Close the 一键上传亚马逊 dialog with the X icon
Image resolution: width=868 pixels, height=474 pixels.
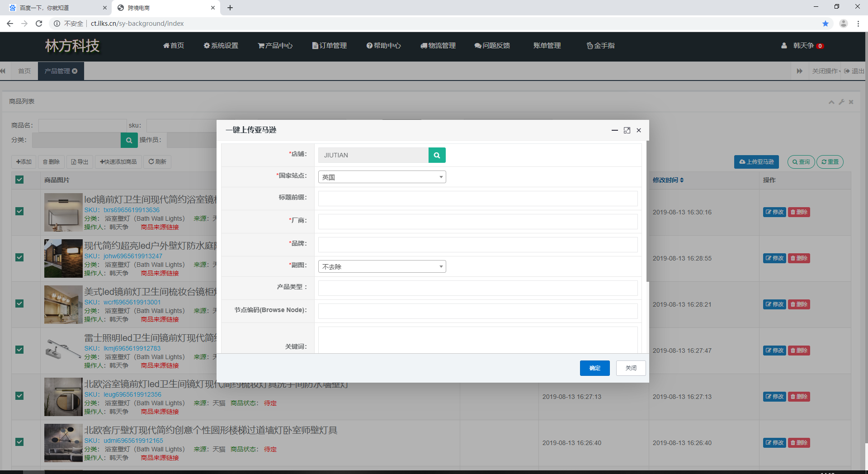pos(639,130)
